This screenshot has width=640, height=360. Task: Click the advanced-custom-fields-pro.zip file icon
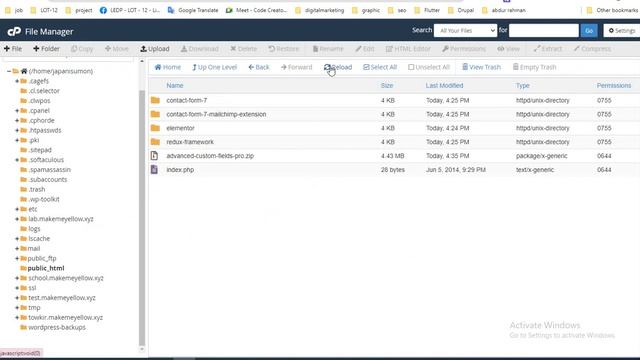coord(154,156)
